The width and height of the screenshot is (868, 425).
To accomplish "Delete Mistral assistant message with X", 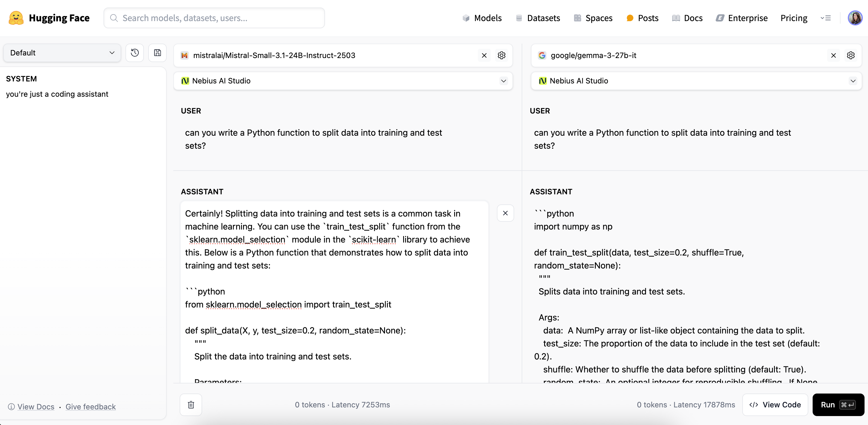I will (x=505, y=213).
